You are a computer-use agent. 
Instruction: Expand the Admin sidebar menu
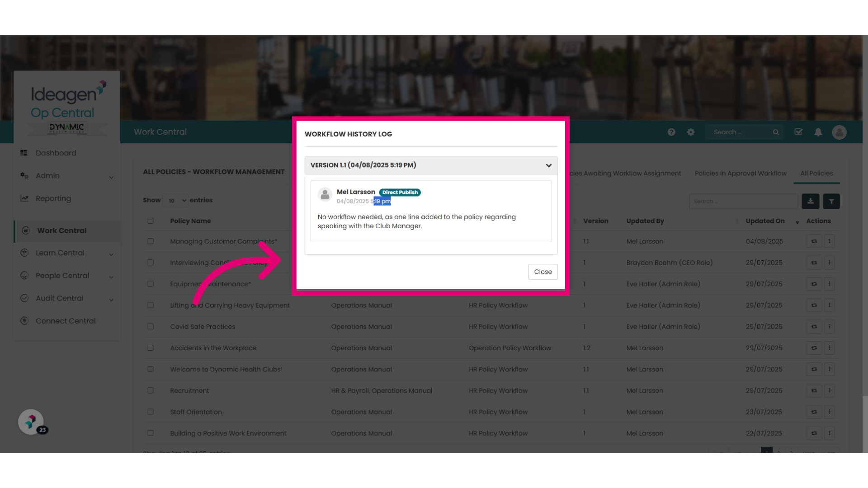click(x=67, y=176)
